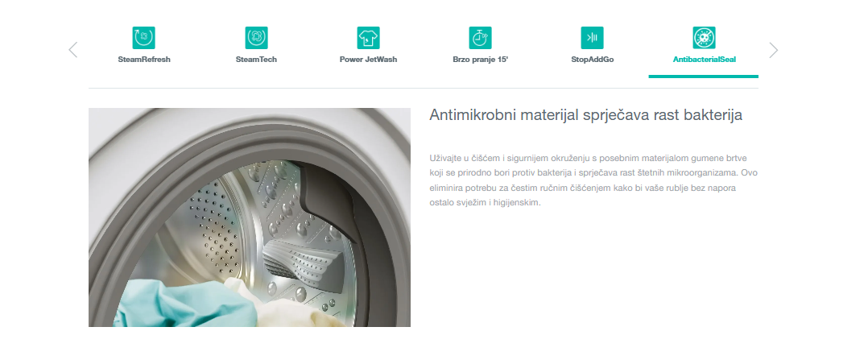Choose the stopwatch icon for Brzo pranje 15'
Viewport: 868px width, 356px height.
point(480,38)
